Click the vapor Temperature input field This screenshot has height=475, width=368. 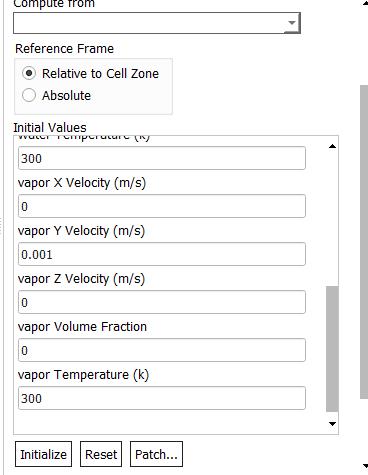pyautogui.click(x=162, y=398)
